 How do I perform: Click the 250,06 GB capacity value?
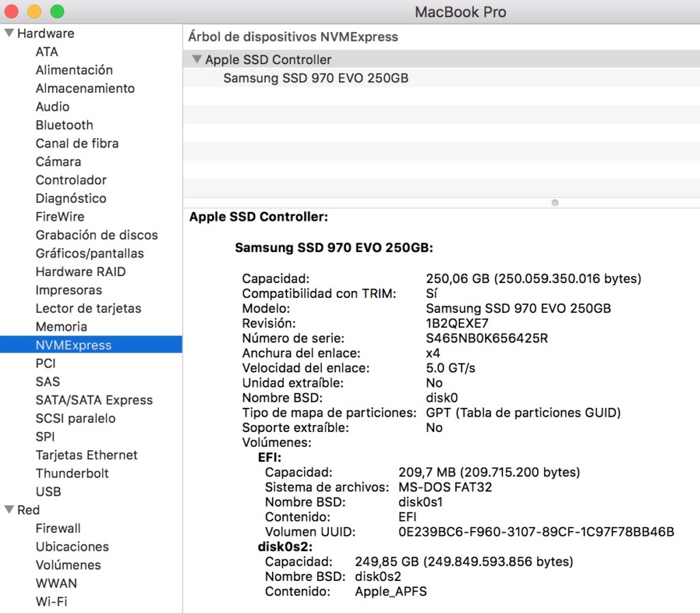(x=533, y=278)
